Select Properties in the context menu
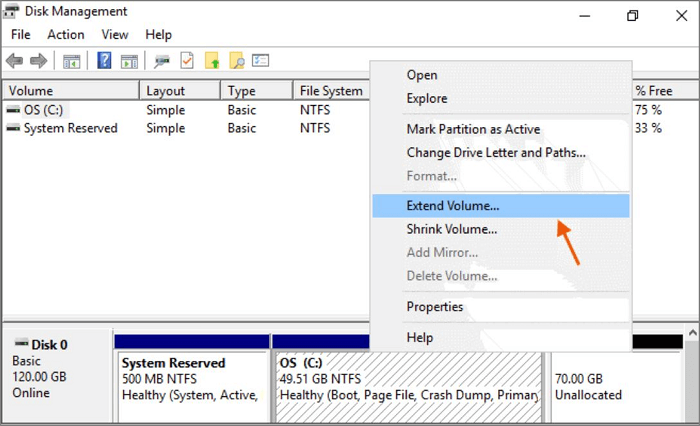 coord(434,306)
